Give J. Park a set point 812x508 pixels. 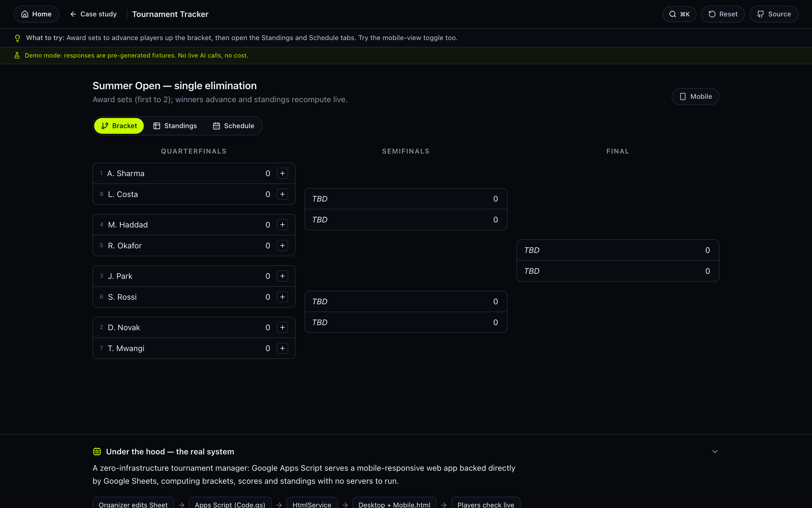(283, 276)
